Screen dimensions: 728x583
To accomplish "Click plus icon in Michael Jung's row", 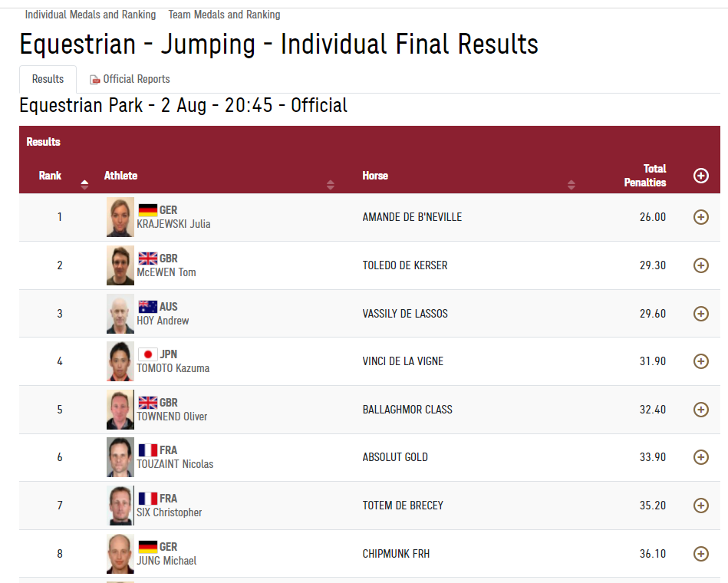I will point(700,553).
